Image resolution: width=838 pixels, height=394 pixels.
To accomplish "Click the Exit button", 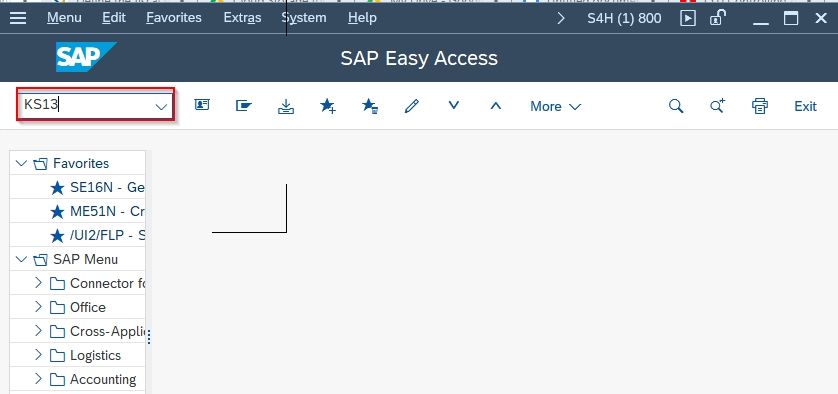I will pyautogui.click(x=805, y=106).
